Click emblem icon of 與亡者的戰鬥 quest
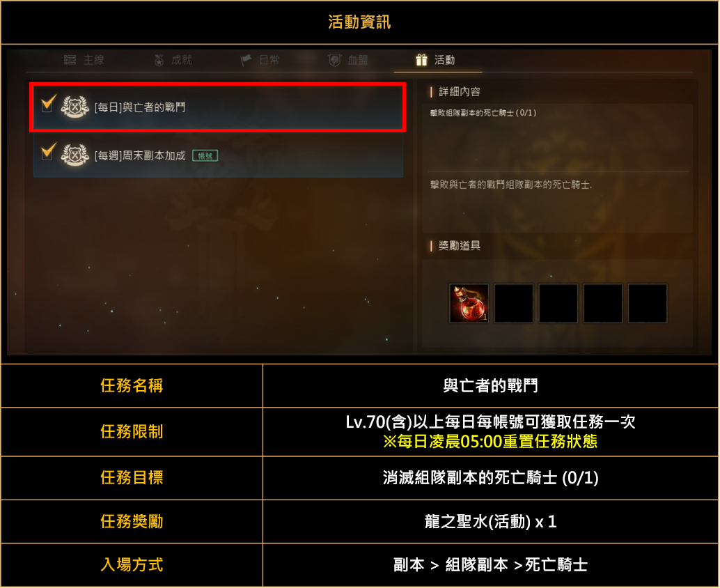This screenshot has height=588, width=720. tap(75, 107)
